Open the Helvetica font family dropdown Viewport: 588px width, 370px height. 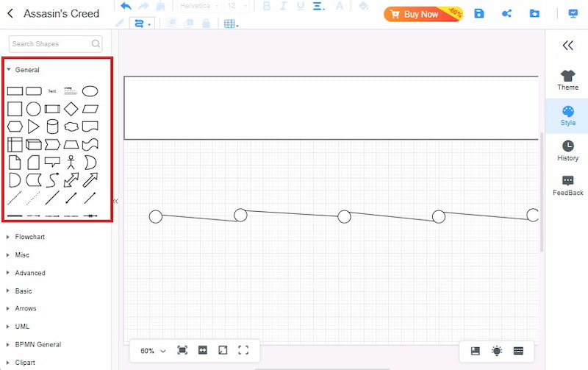198,6
